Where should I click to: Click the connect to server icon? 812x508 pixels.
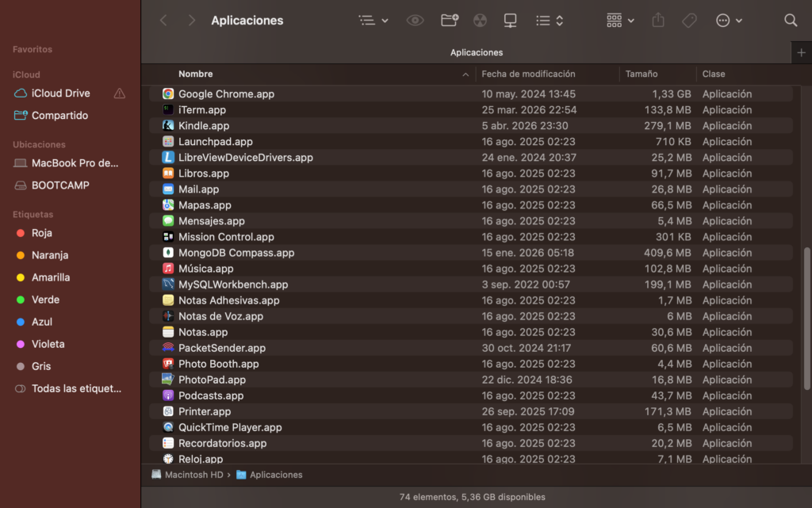pos(511,21)
